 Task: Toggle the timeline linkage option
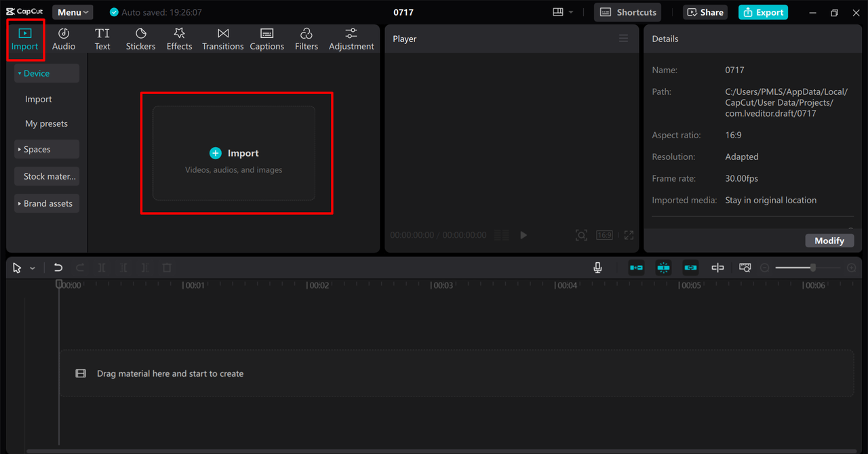tap(690, 268)
